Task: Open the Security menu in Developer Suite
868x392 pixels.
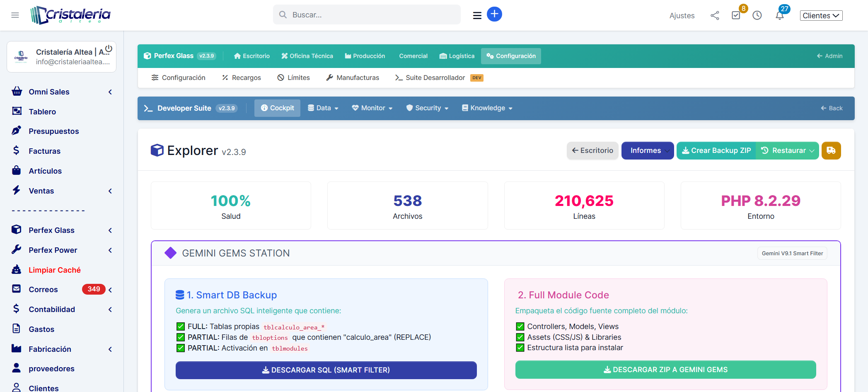Action: tap(428, 108)
